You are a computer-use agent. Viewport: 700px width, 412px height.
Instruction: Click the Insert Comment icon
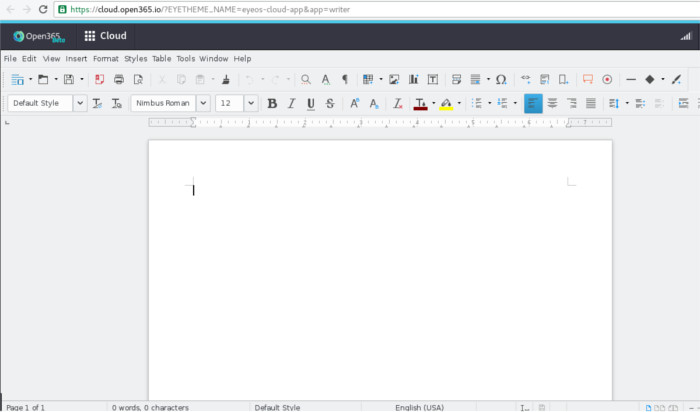point(588,79)
